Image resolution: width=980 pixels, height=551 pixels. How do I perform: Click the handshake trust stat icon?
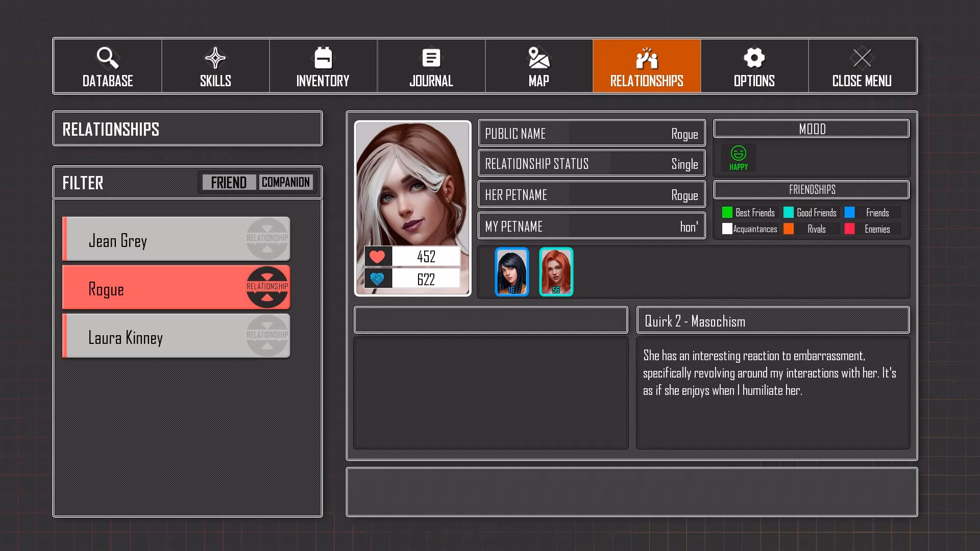pyautogui.click(x=378, y=279)
